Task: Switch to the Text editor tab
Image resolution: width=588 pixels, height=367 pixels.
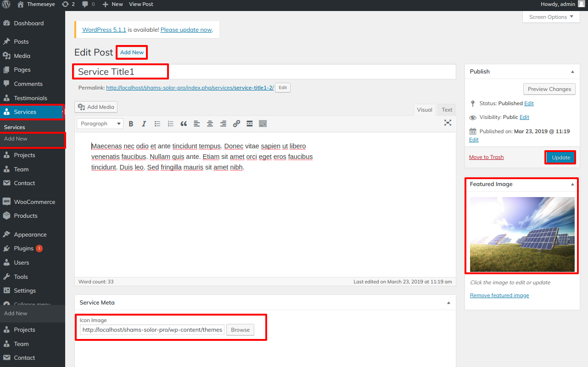Action: [447, 110]
